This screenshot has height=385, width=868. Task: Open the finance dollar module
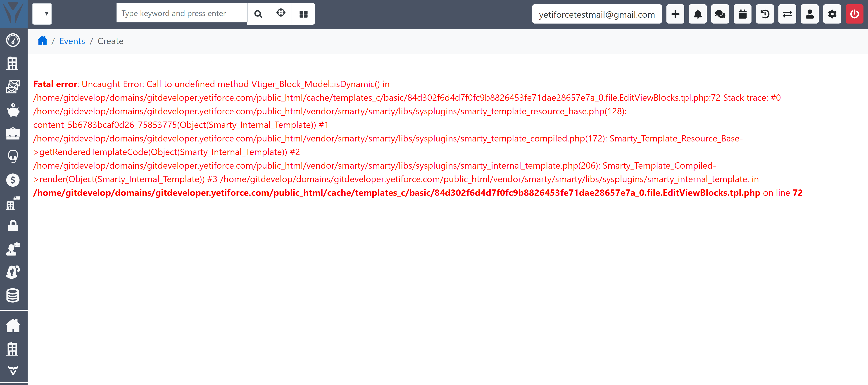[13, 180]
